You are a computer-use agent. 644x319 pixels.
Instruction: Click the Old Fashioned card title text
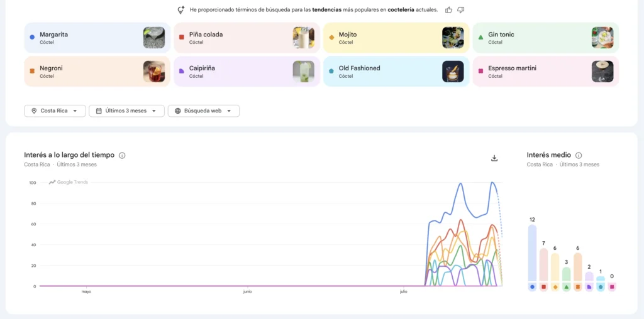(359, 68)
